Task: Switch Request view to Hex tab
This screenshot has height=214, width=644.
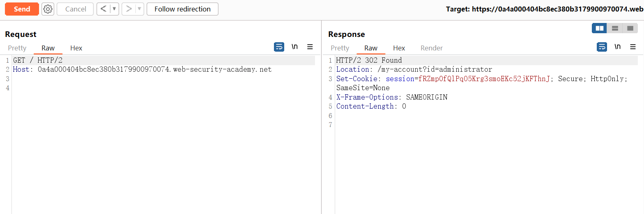Action: click(x=76, y=48)
